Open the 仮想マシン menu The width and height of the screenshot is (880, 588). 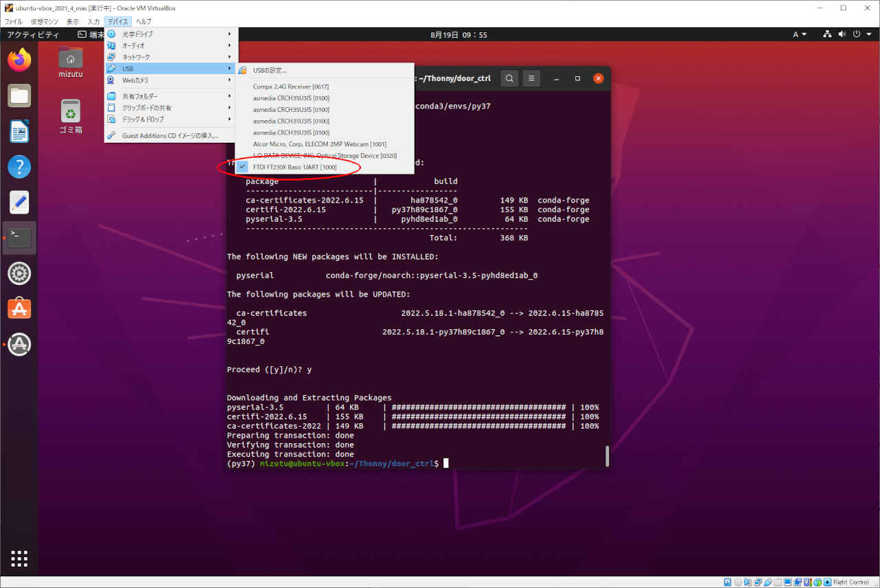click(x=45, y=22)
